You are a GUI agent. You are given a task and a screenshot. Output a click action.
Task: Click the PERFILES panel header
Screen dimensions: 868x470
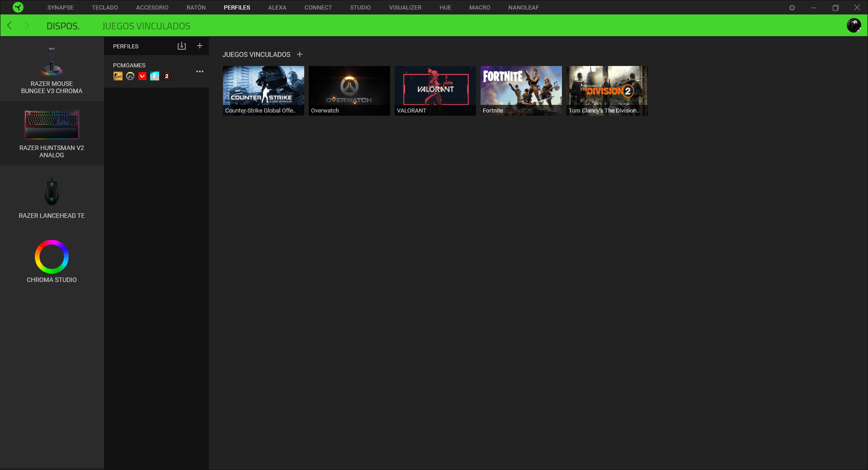[x=126, y=47]
